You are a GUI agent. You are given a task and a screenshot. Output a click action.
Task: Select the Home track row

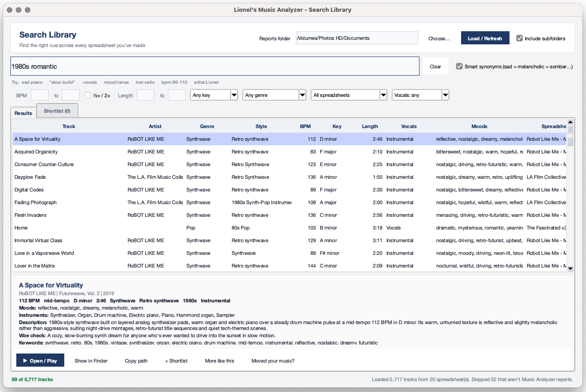point(290,228)
